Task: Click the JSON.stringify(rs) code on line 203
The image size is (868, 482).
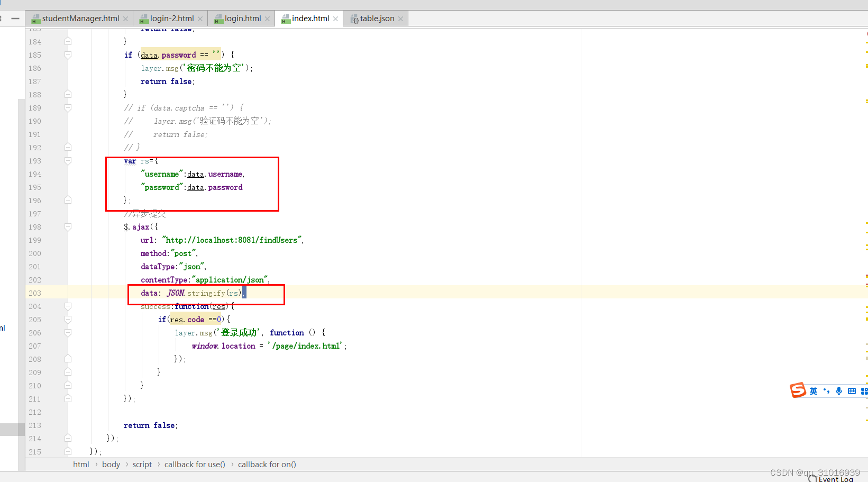Action: 204,293
